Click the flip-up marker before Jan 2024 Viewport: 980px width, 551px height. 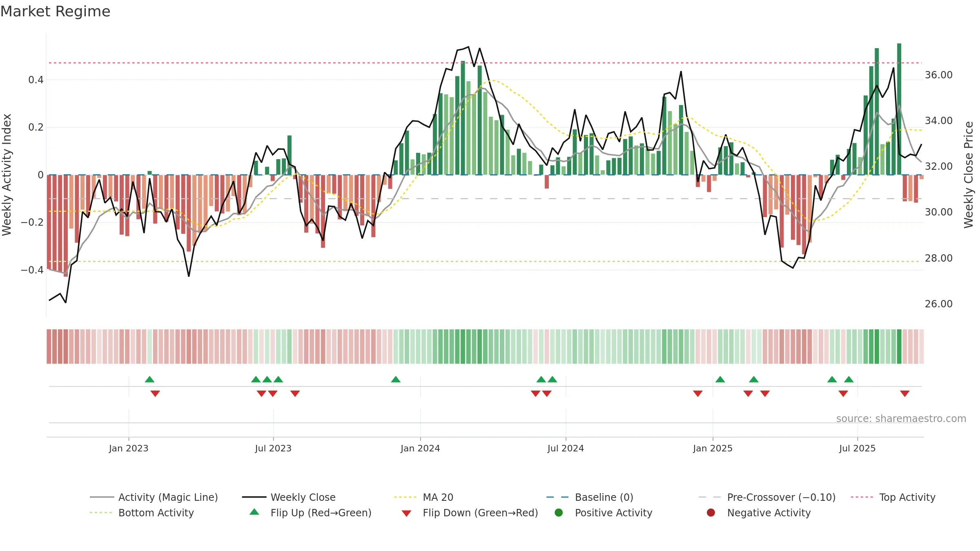coord(396,379)
